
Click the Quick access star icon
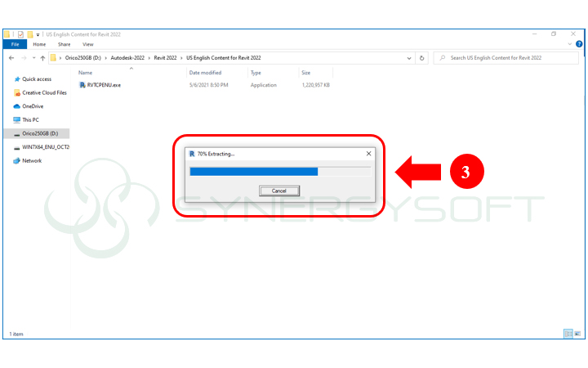click(x=17, y=79)
